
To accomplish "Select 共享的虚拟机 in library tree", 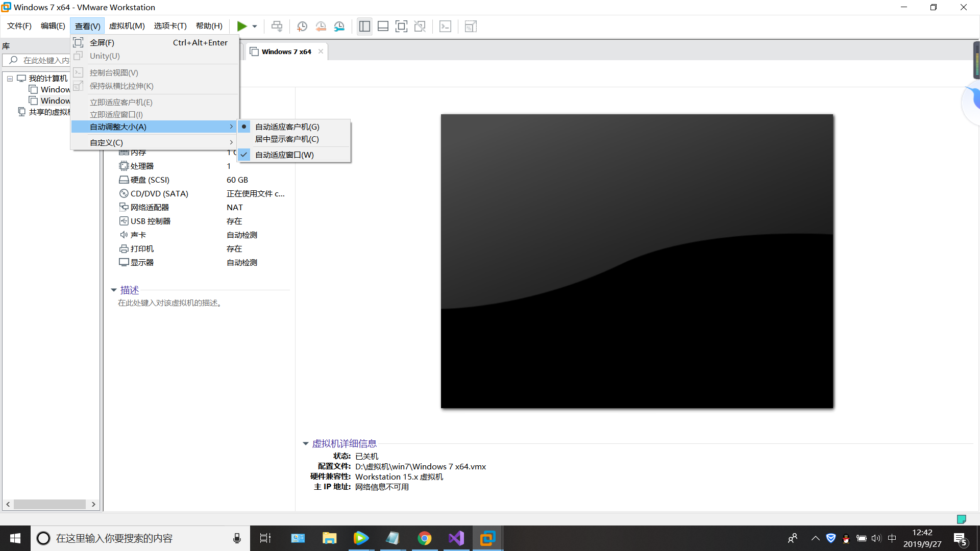I will tap(49, 112).
